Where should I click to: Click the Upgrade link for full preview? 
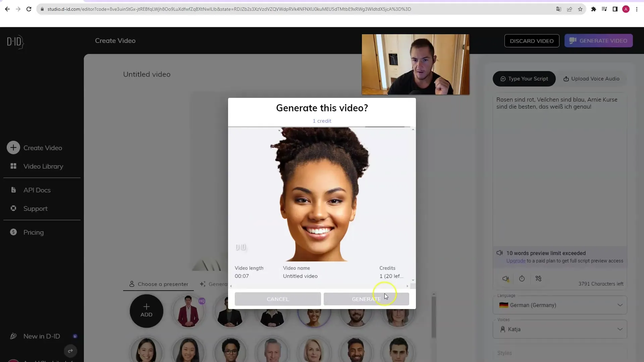pos(516,261)
